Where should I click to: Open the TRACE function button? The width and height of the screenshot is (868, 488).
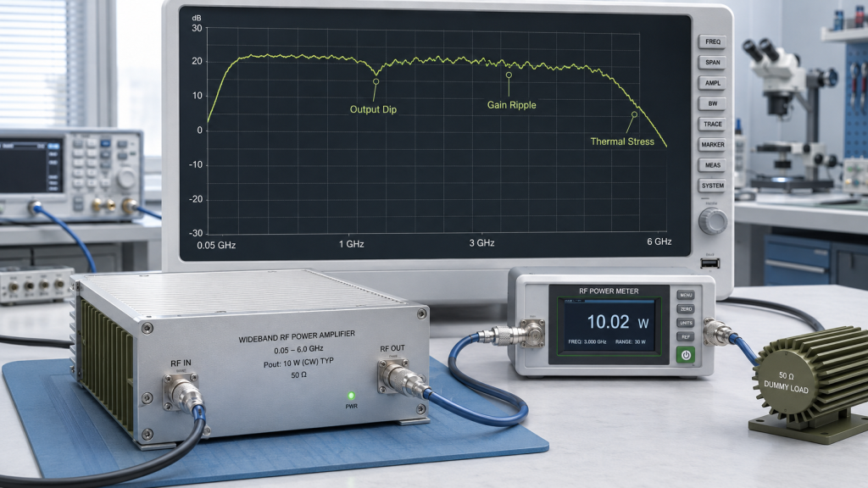712,124
